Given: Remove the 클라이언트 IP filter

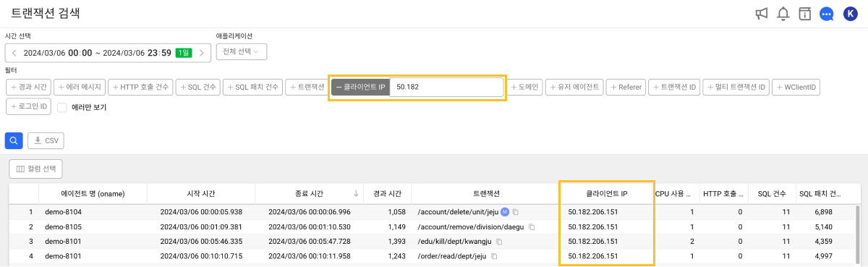Looking at the screenshot, I should coord(360,87).
